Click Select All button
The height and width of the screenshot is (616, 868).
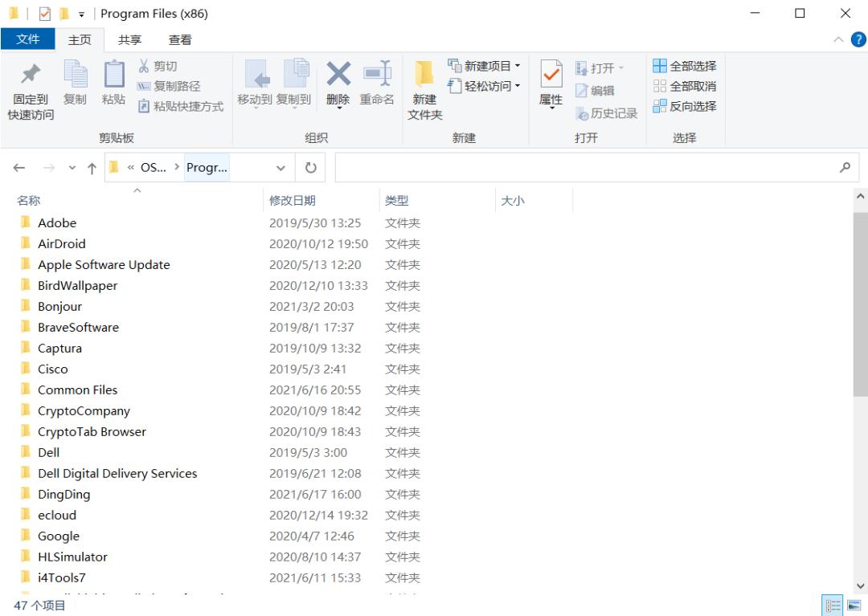684,66
